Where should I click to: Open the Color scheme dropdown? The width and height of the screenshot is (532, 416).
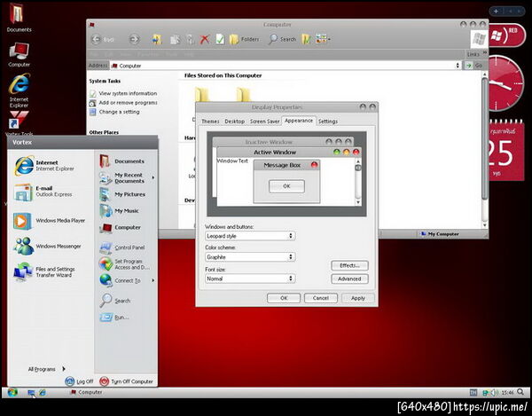(250, 257)
